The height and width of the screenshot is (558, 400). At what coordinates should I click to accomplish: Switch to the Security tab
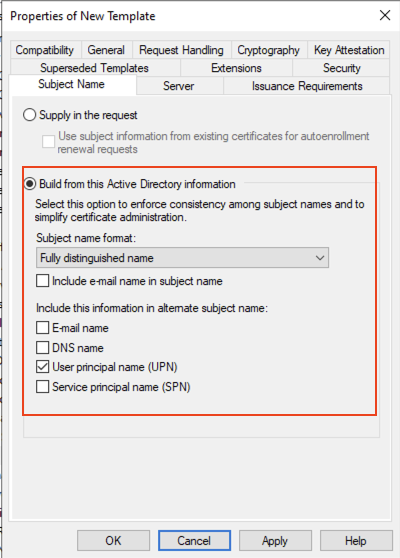click(342, 68)
